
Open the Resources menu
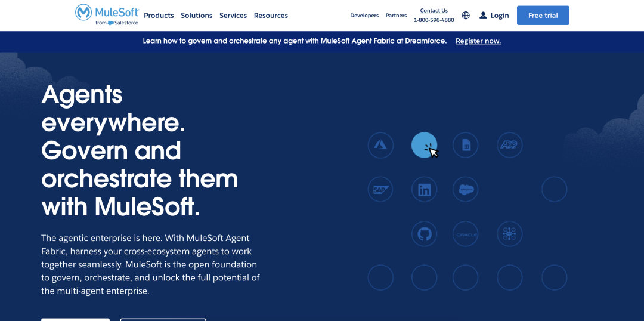point(271,16)
